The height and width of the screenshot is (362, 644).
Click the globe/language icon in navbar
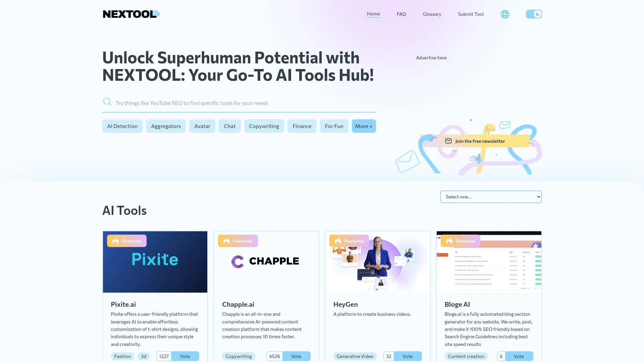pyautogui.click(x=505, y=14)
